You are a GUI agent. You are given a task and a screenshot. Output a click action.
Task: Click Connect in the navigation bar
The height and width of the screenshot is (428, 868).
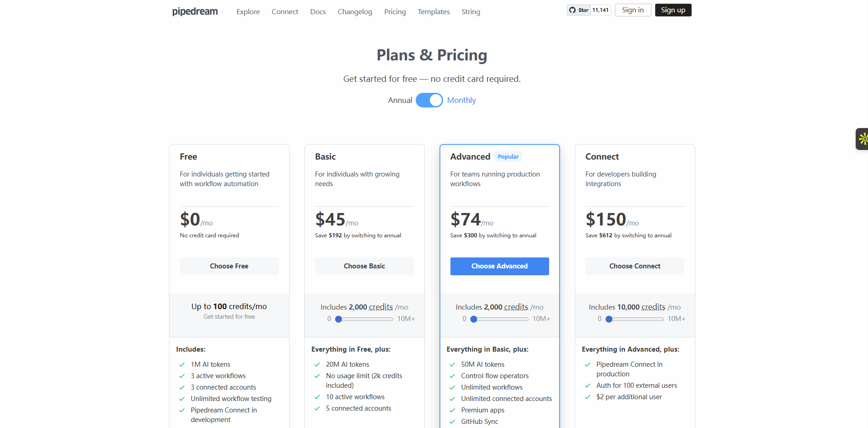tap(285, 11)
